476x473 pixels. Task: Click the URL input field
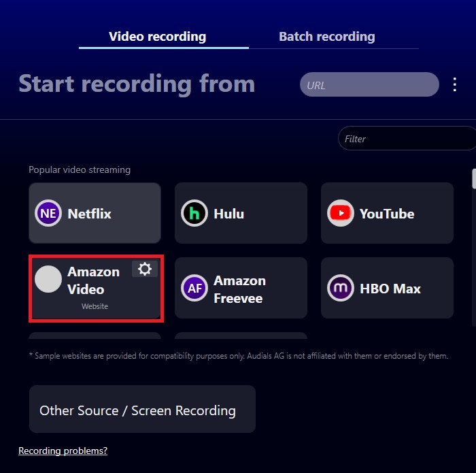coord(369,84)
